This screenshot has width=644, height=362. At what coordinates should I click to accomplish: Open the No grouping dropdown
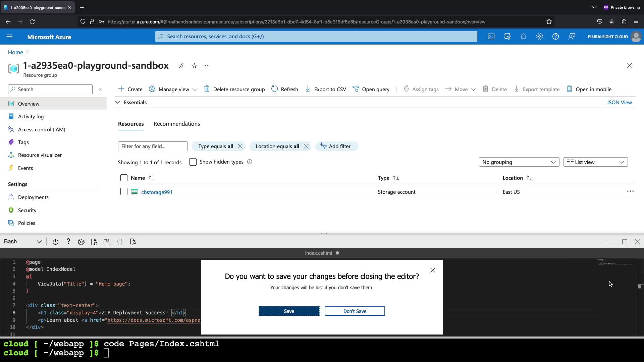pos(519,162)
